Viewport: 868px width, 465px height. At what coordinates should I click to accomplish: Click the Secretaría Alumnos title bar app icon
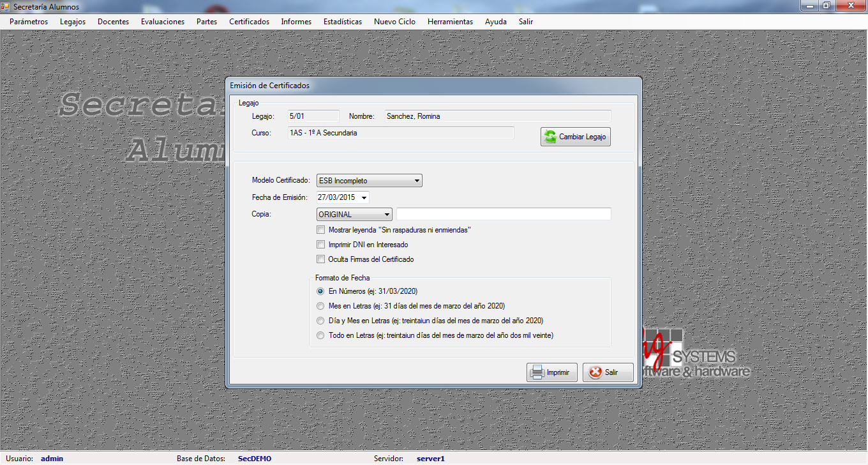point(6,6)
